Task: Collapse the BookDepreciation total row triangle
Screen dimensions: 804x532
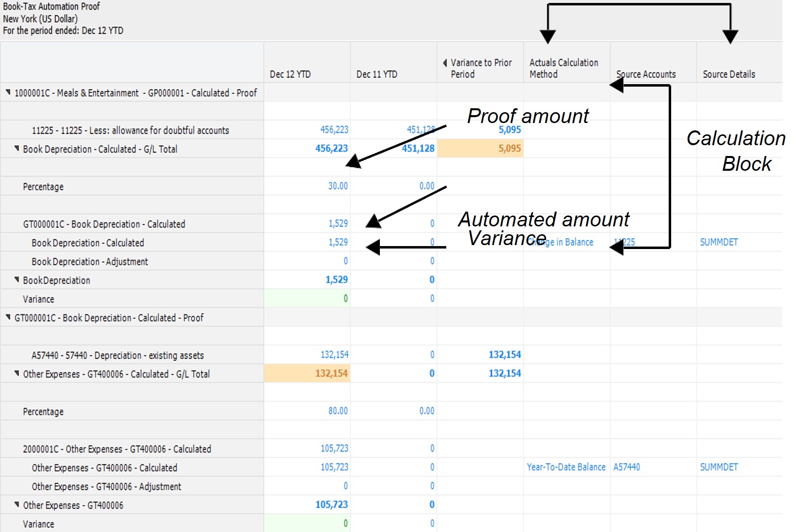Action: 17,280
